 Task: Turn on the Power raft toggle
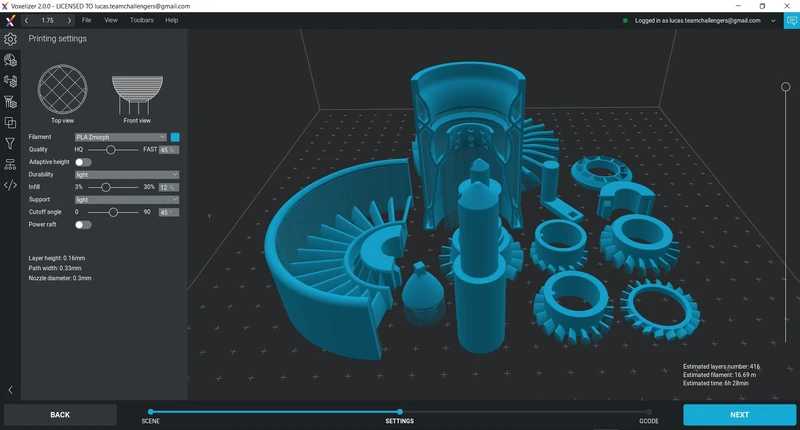tap(83, 225)
